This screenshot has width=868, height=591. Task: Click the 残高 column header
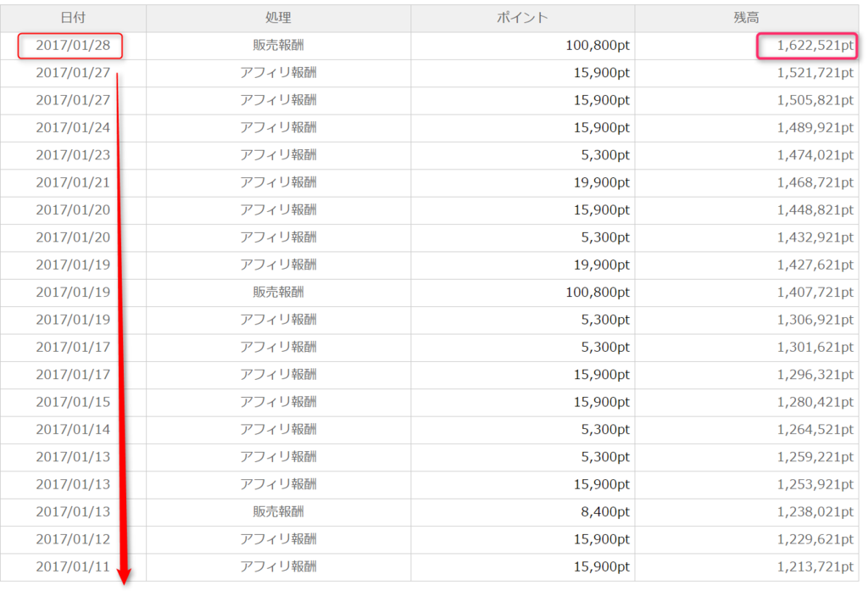click(746, 18)
